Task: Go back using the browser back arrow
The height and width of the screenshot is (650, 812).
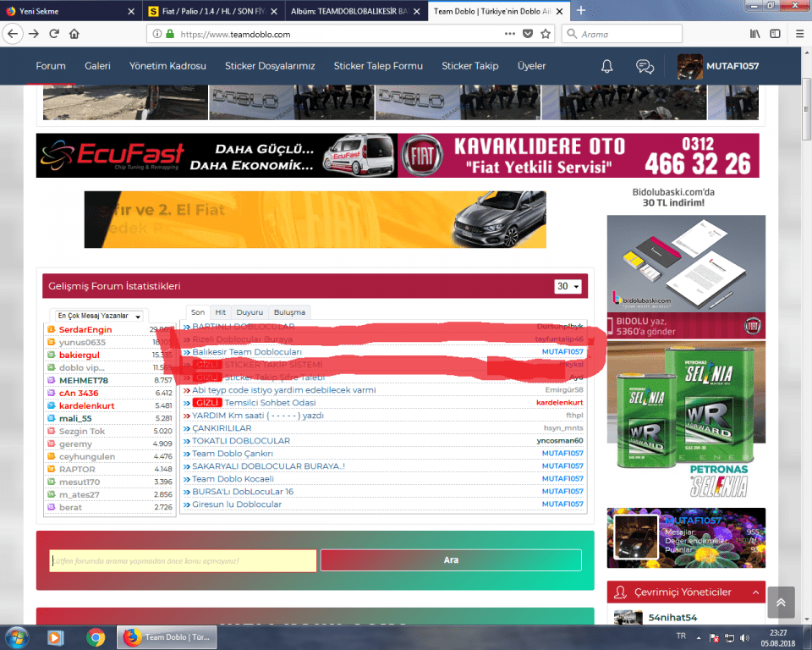Action: (13, 34)
